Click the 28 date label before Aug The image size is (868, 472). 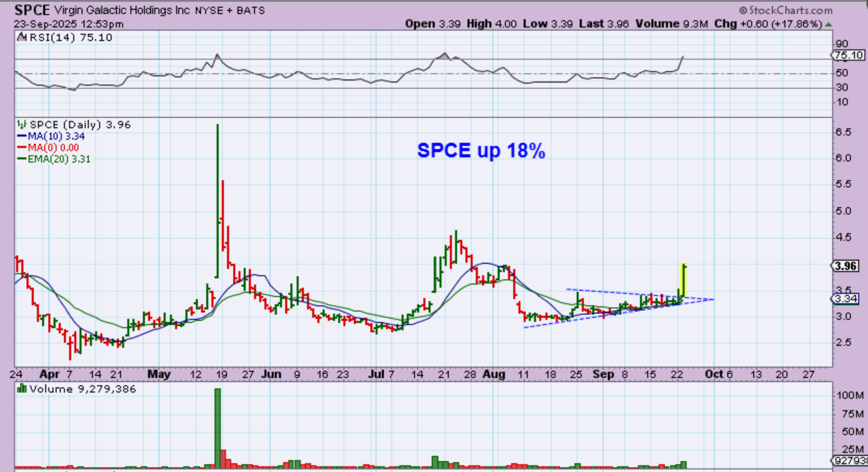470,374
